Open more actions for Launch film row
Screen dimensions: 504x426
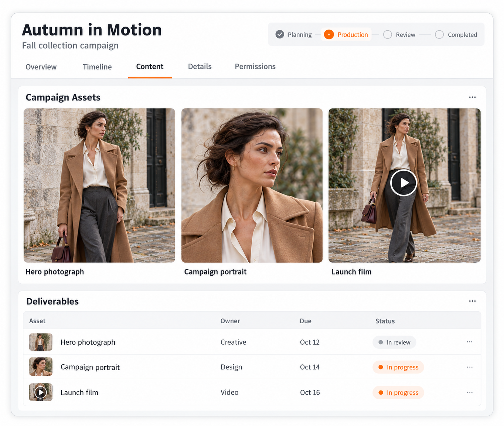[x=470, y=392]
